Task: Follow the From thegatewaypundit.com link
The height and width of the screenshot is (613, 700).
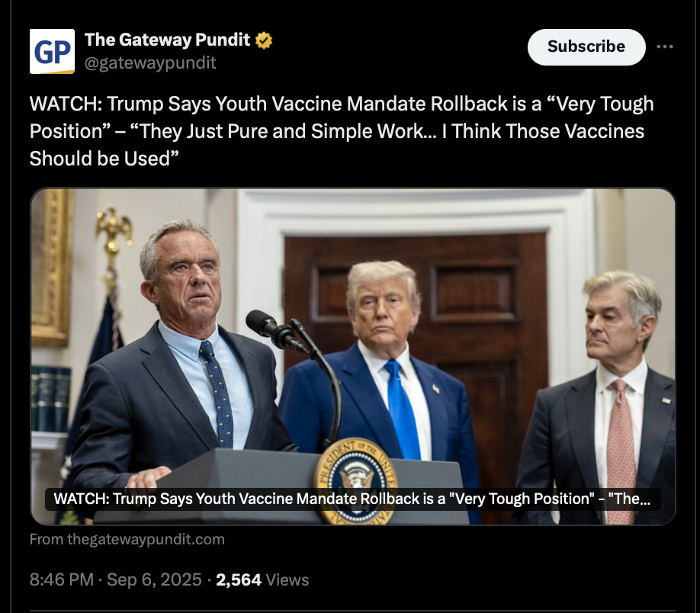Action: click(x=127, y=539)
